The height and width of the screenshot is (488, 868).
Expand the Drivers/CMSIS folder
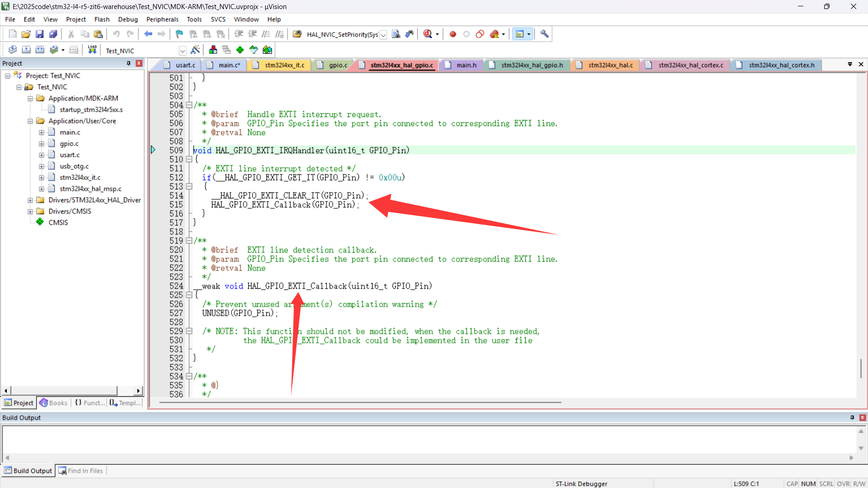tap(30, 211)
